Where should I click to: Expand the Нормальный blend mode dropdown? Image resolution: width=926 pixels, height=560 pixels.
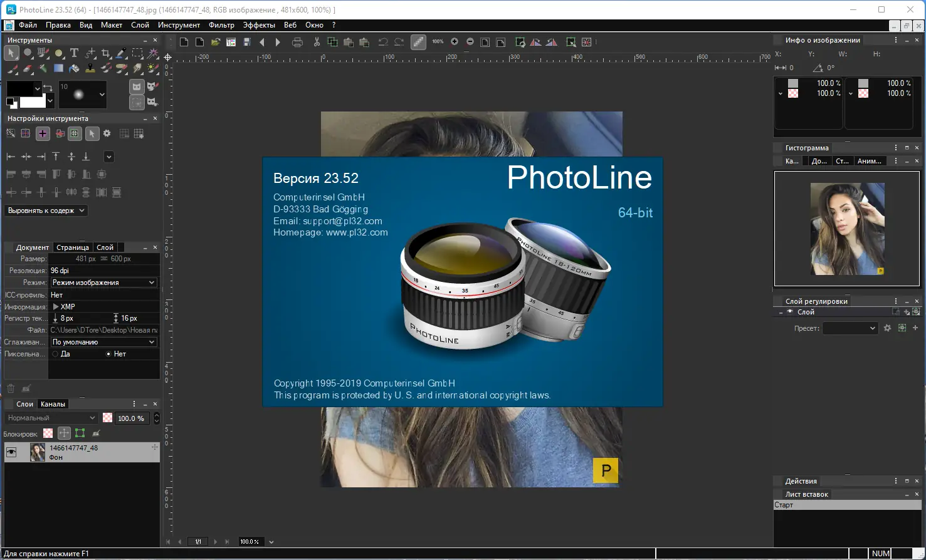(x=51, y=418)
